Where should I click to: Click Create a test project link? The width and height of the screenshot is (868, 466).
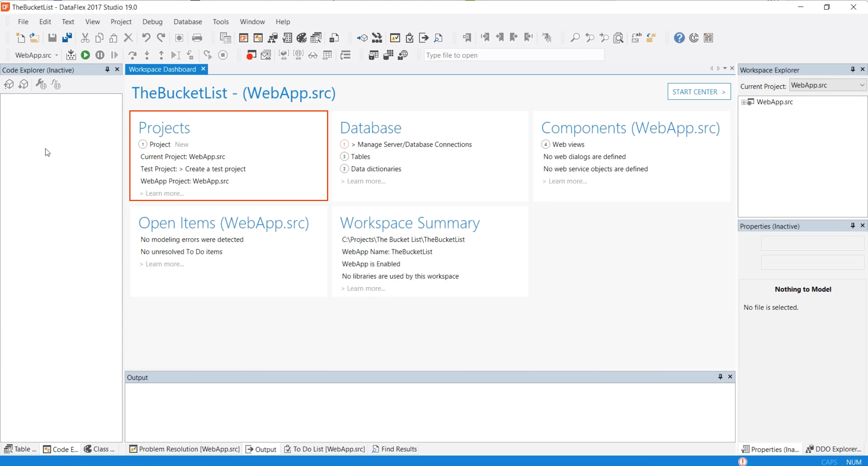(x=215, y=169)
